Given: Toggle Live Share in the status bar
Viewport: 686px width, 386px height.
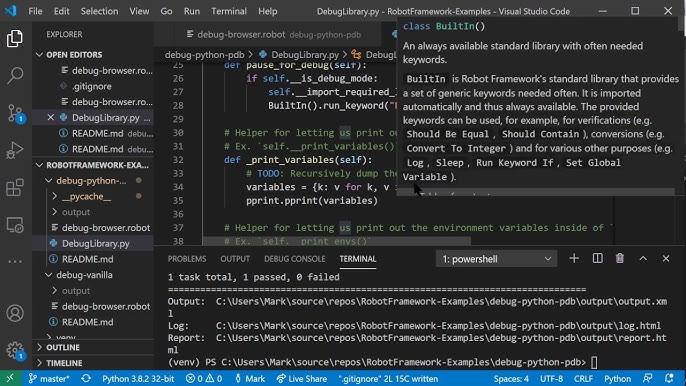Looking at the screenshot, I should click(x=302, y=379).
